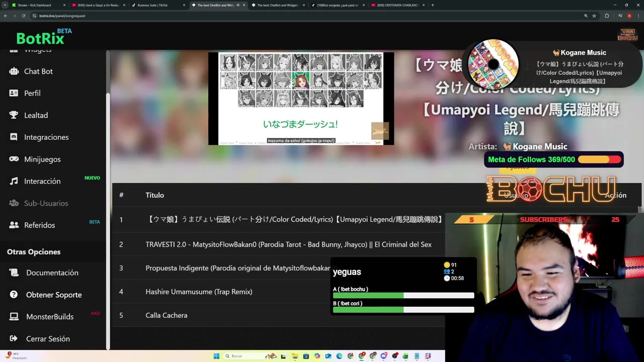Click the song video thumbnail preview
The image size is (644, 362).
[x=301, y=99]
